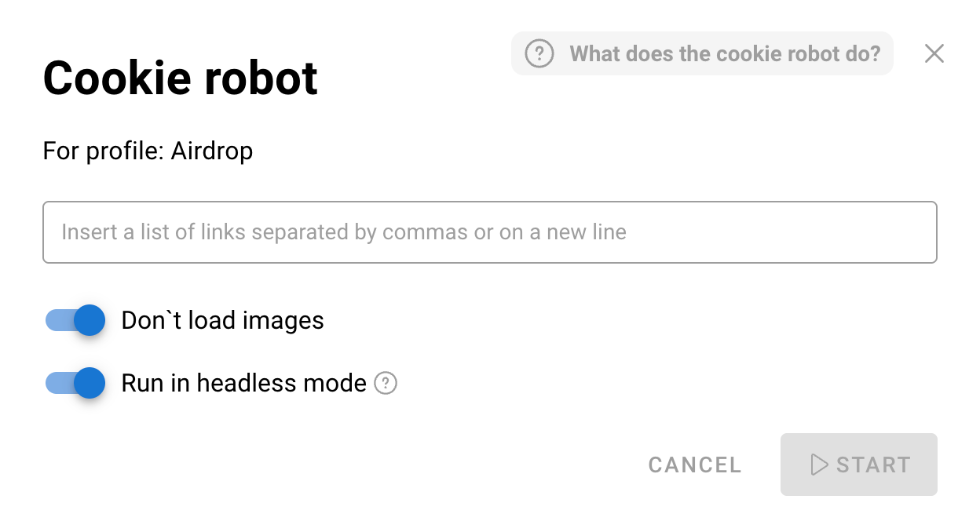980x532 pixels.
Task: Show headless mode help tooltip icon
Action: click(386, 384)
